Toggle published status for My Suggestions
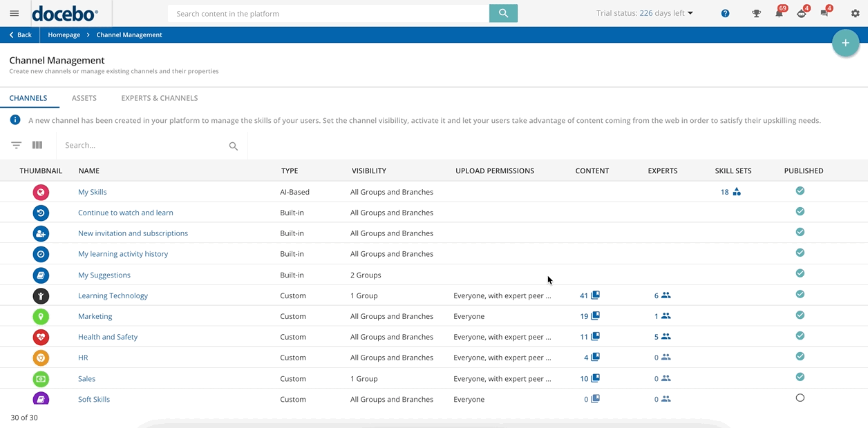868x428 pixels. (800, 273)
